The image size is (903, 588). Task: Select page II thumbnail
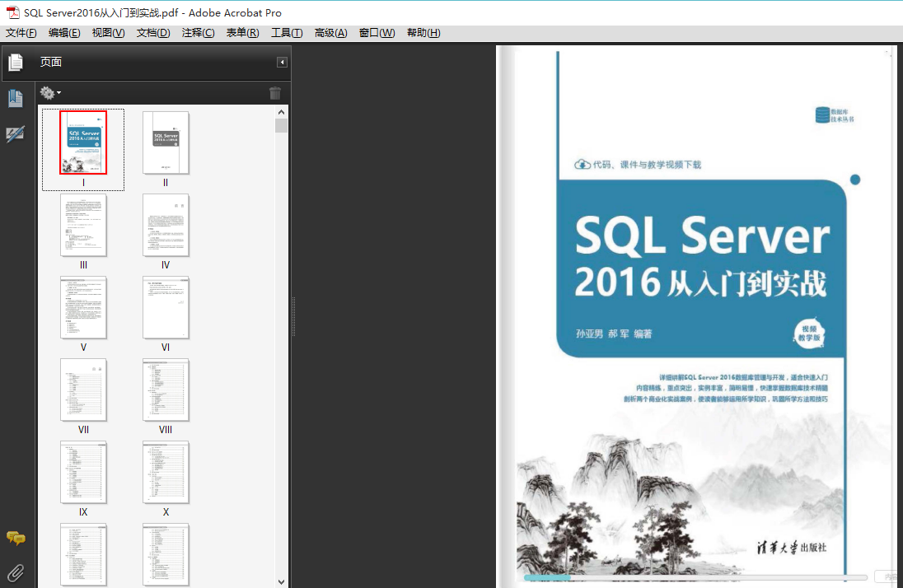166,142
